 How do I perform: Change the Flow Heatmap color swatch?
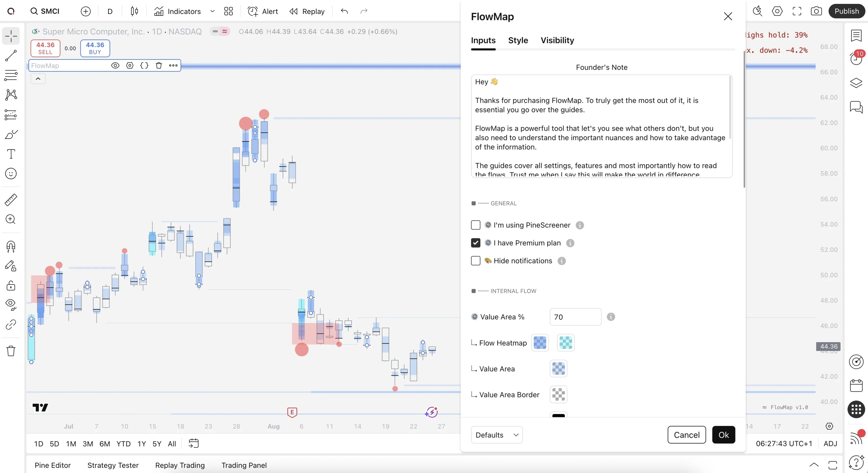540,343
